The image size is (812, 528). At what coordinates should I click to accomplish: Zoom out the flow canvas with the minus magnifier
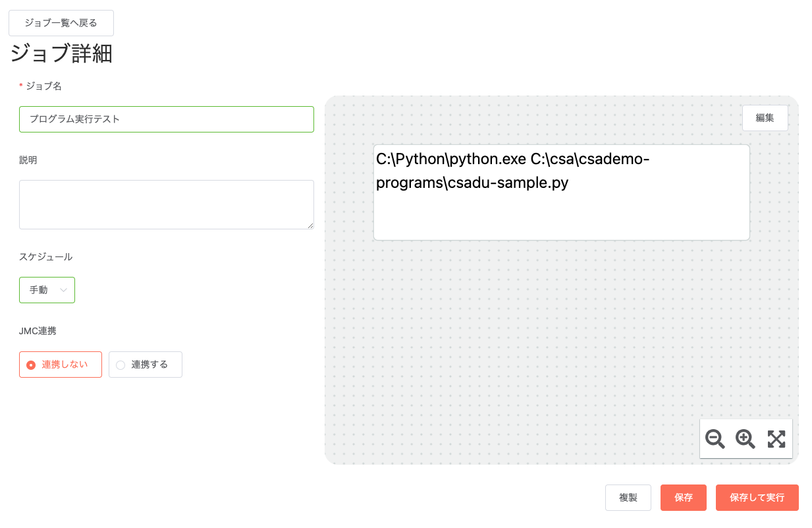point(715,439)
